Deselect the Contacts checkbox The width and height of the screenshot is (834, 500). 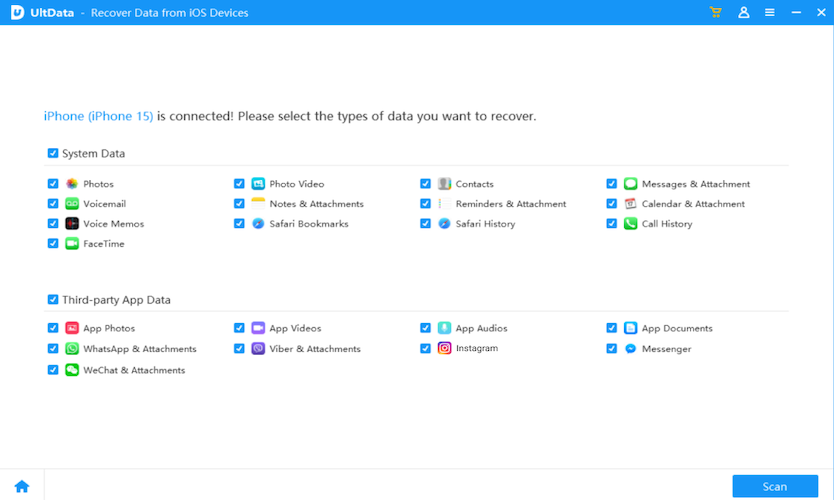426,184
